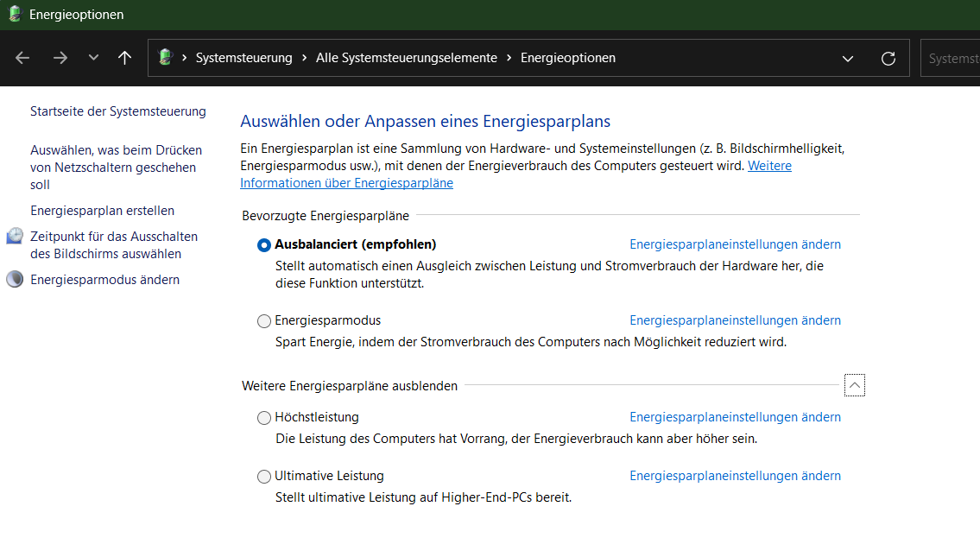
Task: Click description 'Die Leistung des Computers hat Vorrang'
Action: click(516, 439)
